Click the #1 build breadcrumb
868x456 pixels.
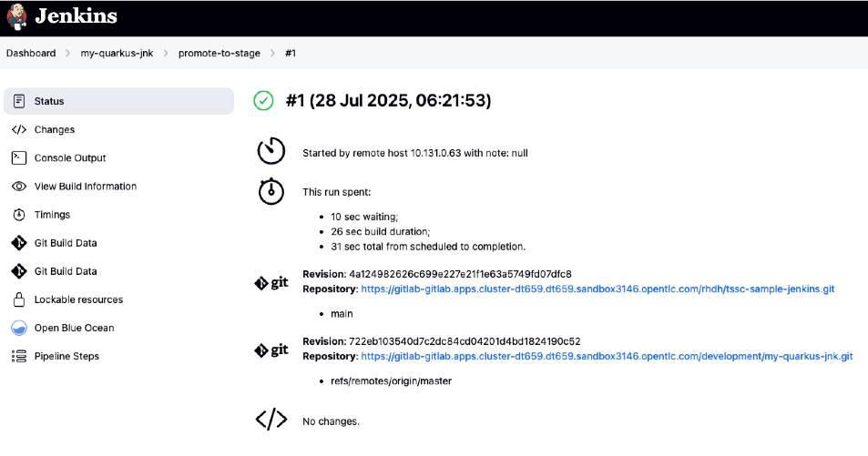click(291, 53)
